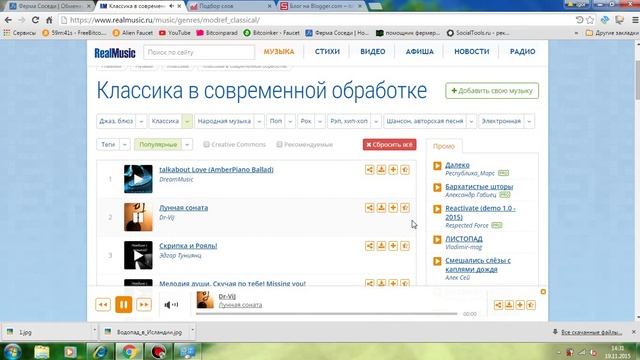640x360 pixels.
Task: Open the Теги dropdown arrow
Action: 125,144
